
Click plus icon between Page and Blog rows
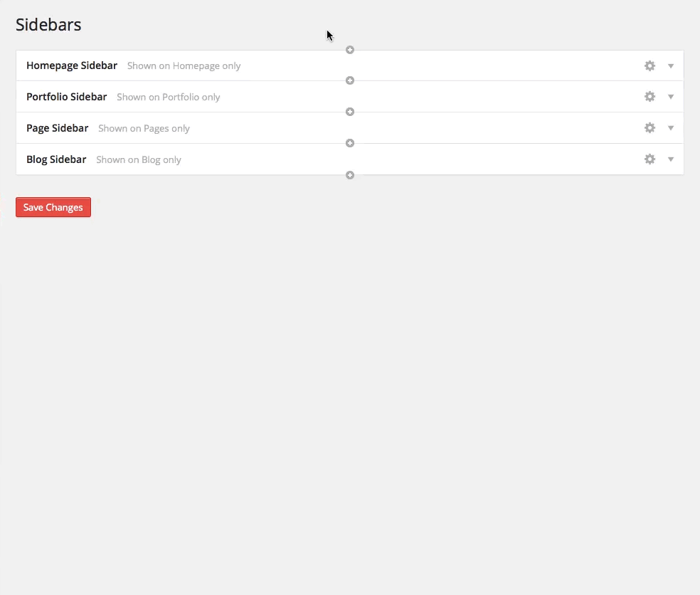click(x=350, y=143)
